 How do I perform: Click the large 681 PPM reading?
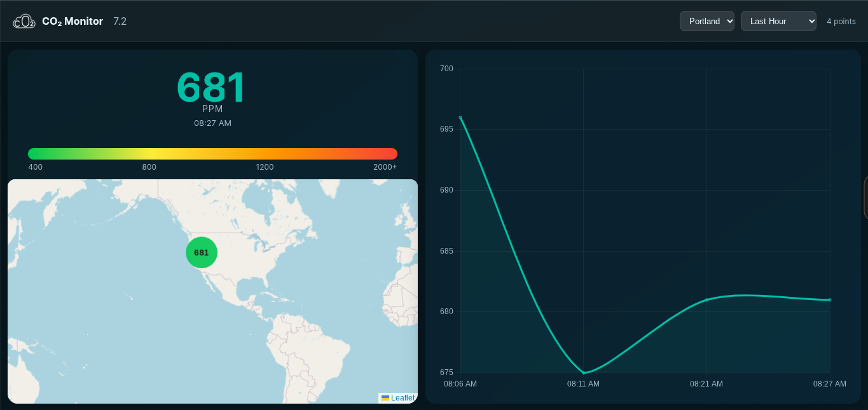coord(211,88)
